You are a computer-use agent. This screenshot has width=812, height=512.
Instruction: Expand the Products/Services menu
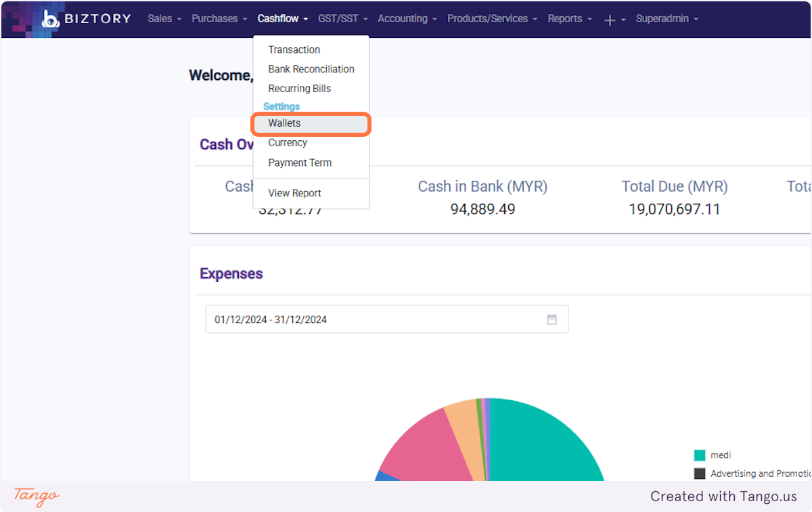(x=493, y=19)
